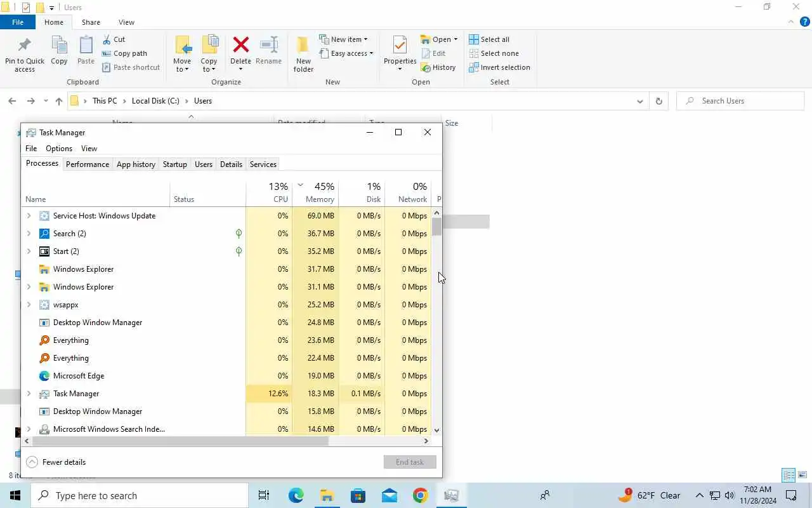Click the Explorer back arrow

click(x=12, y=101)
